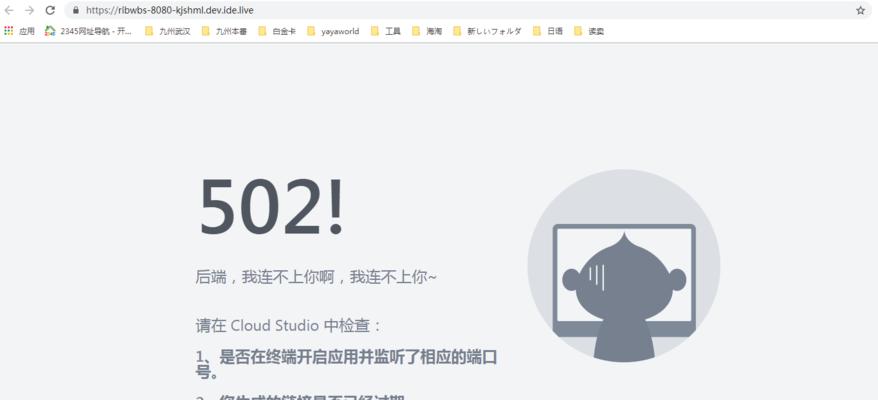Click item 1 about 终端开启应用并监听端口号

pos(346,364)
